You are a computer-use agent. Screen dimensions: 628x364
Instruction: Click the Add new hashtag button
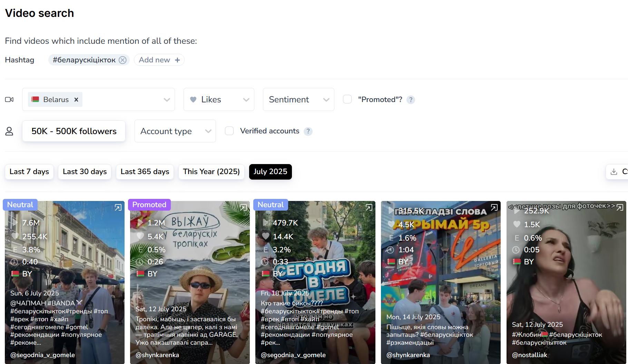[x=159, y=60]
